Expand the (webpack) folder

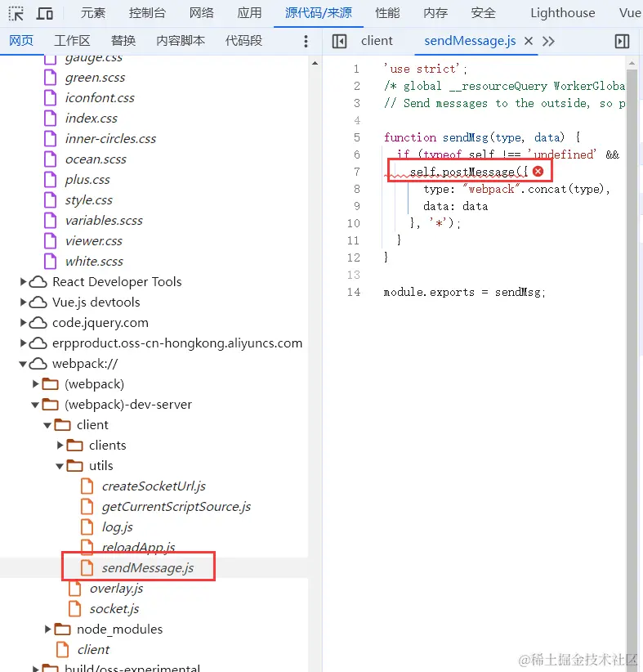(x=36, y=383)
